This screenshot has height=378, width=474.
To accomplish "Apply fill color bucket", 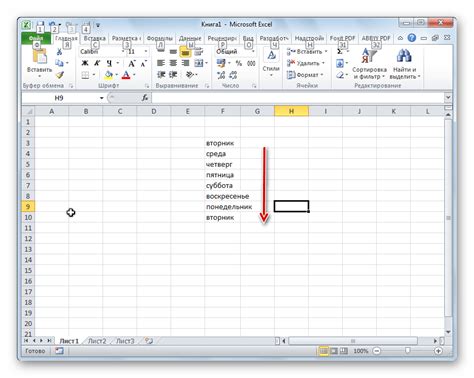I will coord(108,75).
